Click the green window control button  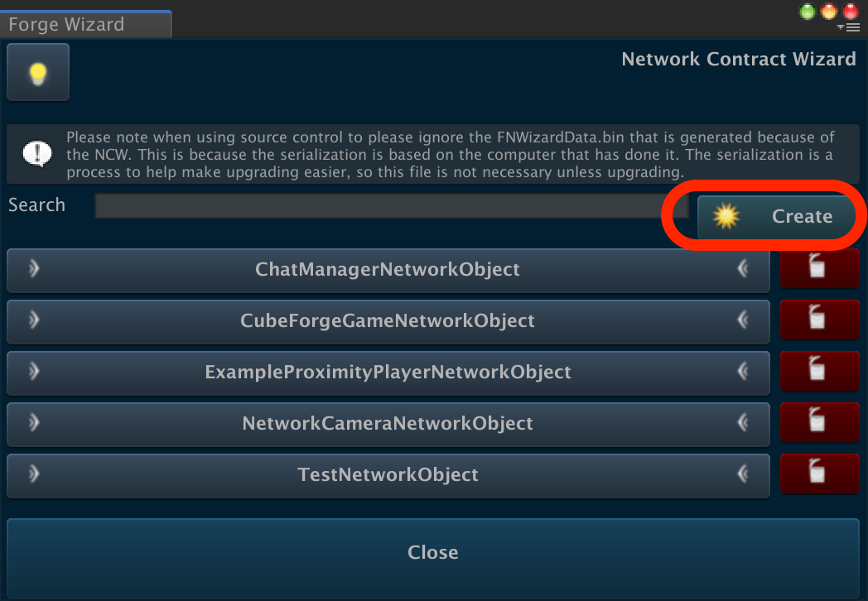(808, 12)
